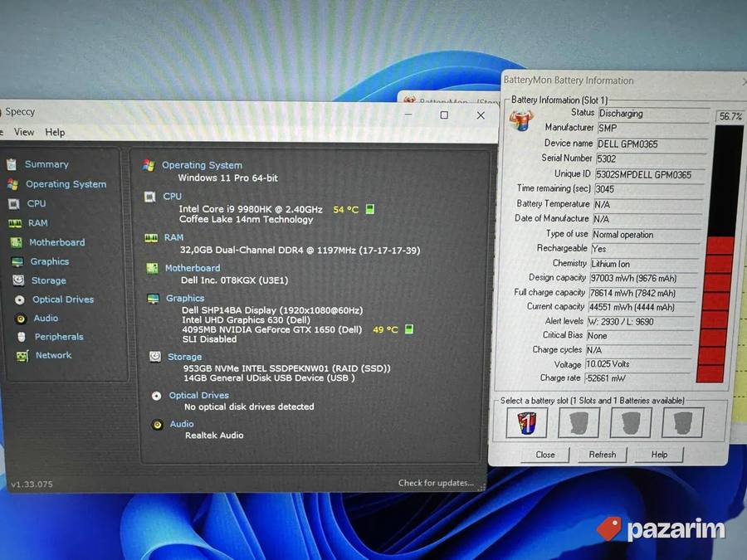Screen dimensions: 747x560
Task: Click Refresh button in BatteryMon dialog
Action: pyautogui.click(x=603, y=455)
